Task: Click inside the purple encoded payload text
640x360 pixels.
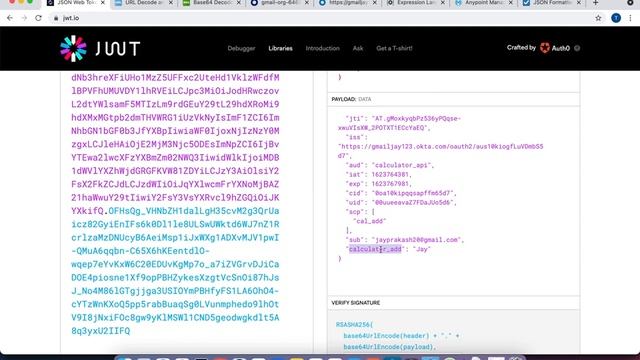Action: point(175,144)
